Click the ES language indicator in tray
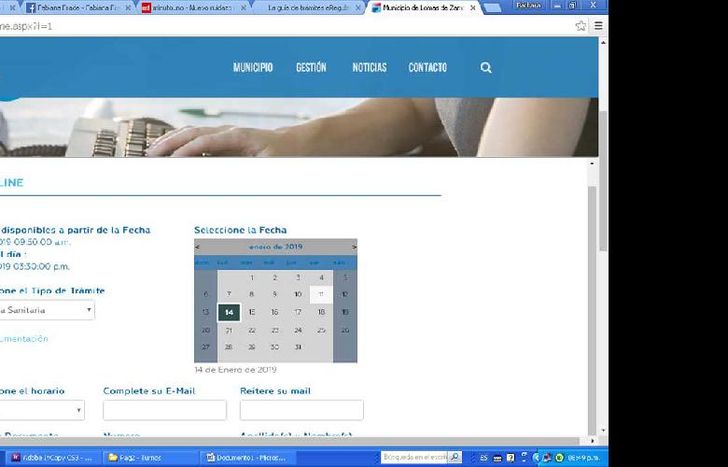The image size is (728, 467). [x=484, y=458]
